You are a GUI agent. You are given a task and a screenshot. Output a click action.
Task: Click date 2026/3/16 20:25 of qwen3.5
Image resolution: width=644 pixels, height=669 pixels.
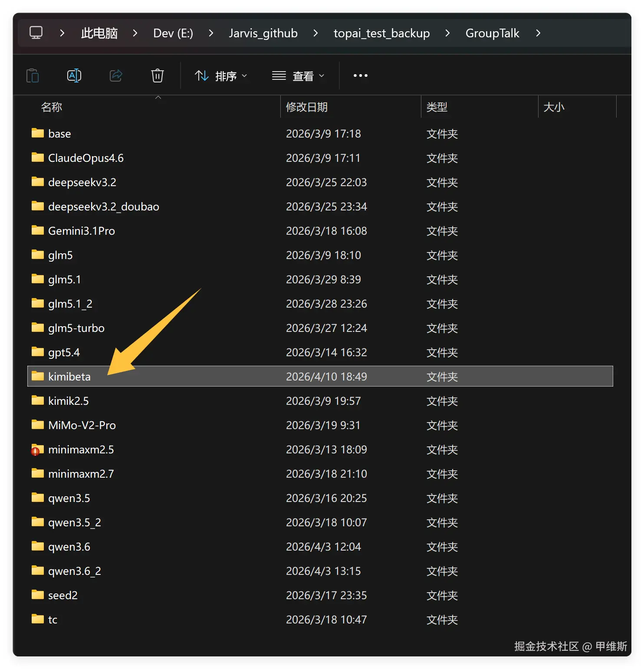coord(326,498)
